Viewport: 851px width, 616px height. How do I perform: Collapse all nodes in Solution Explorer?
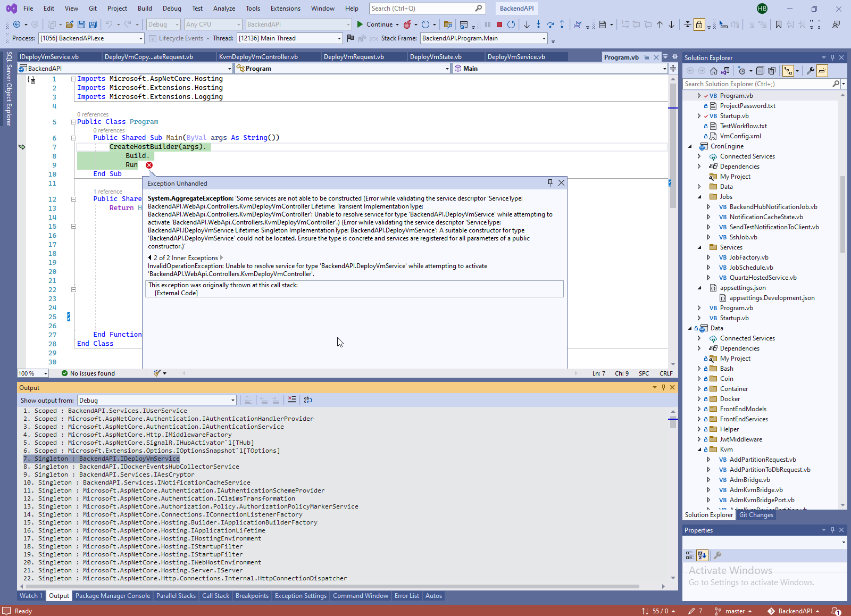point(760,71)
